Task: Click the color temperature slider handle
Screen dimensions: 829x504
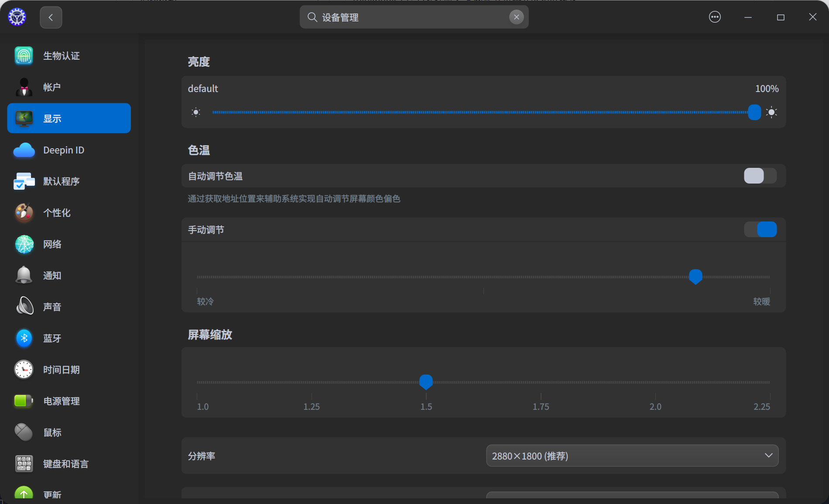Action: [x=695, y=276]
